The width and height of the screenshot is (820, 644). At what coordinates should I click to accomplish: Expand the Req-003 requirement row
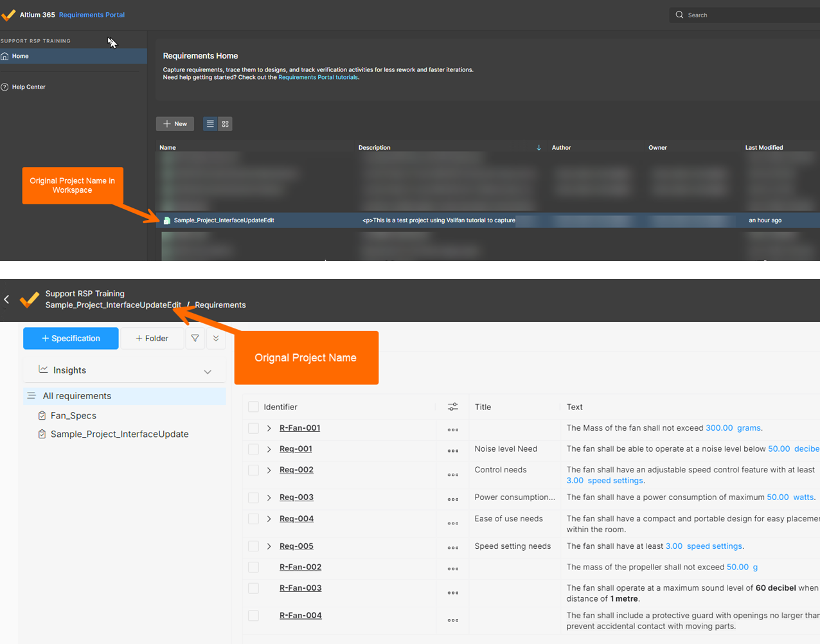pos(269,497)
